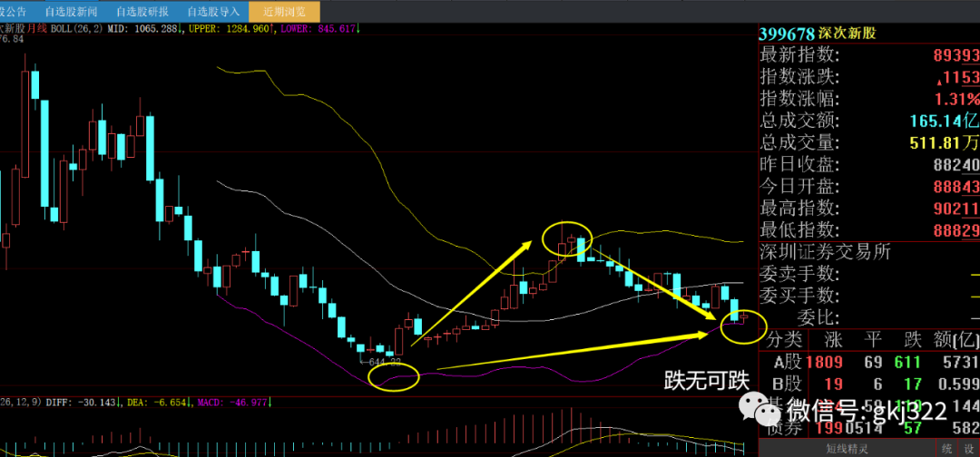Select the B股 row in the category table
The height and width of the screenshot is (457, 980).
(x=868, y=383)
